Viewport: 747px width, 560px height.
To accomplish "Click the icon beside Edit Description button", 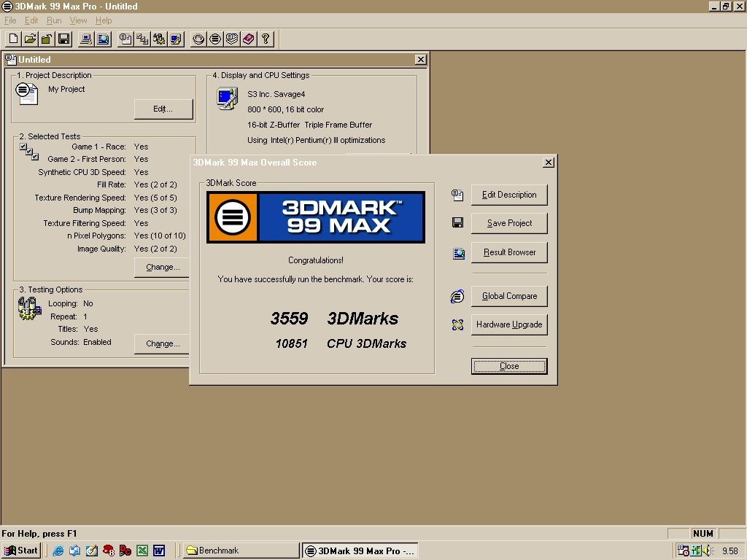I will click(x=457, y=195).
